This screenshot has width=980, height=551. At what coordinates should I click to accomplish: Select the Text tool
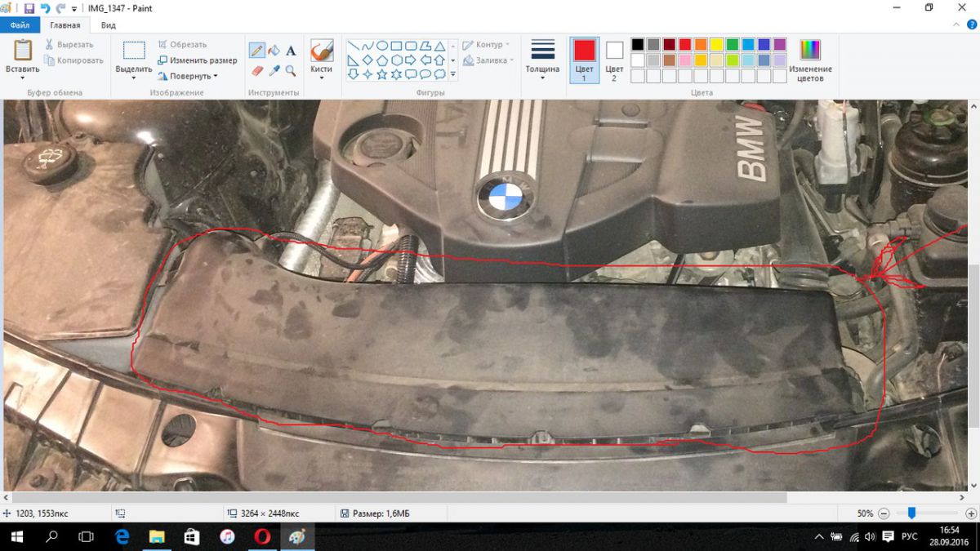click(x=291, y=51)
